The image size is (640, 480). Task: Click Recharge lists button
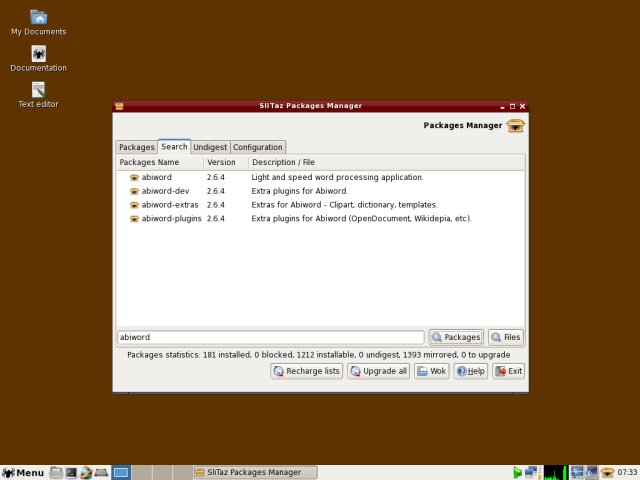click(x=307, y=371)
